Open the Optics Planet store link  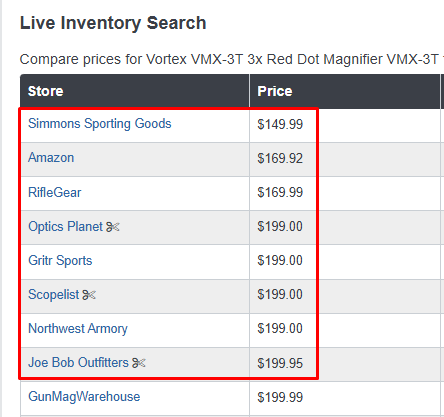(66, 227)
